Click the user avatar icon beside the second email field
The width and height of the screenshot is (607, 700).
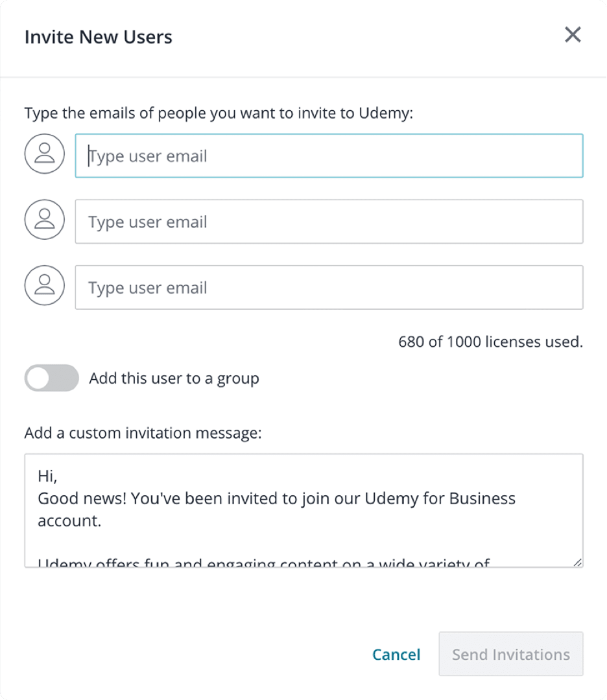point(44,220)
